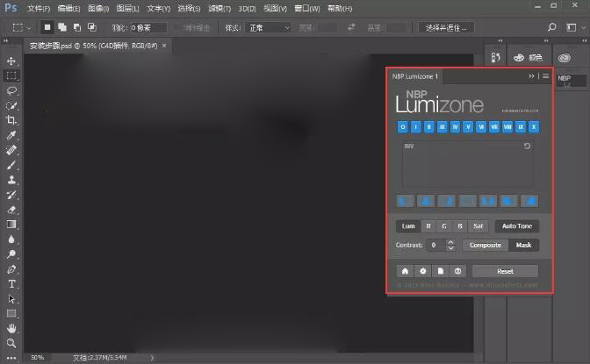Click the Lumizone Reset button
Image resolution: width=590 pixels, height=364 pixels.
(505, 271)
